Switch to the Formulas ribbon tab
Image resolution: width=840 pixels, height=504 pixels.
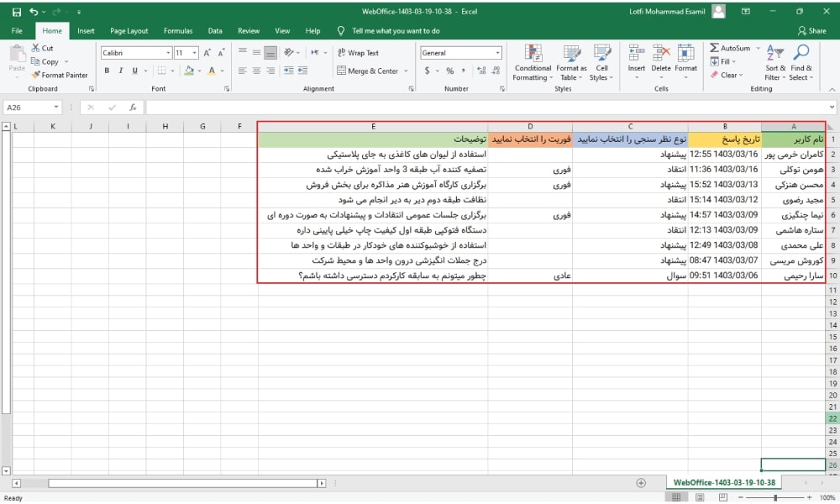(178, 30)
